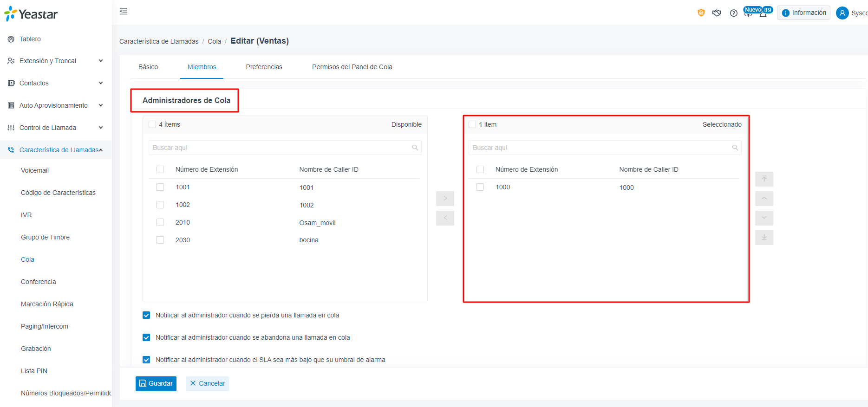868x407 pixels.
Task: Click the search icon in the Disponible list
Action: (x=415, y=148)
